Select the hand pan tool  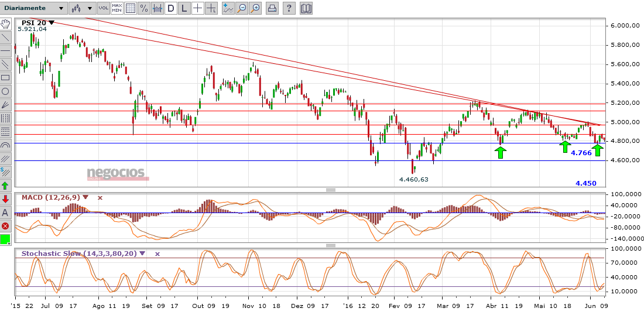pyautogui.click(x=6, y=24)
